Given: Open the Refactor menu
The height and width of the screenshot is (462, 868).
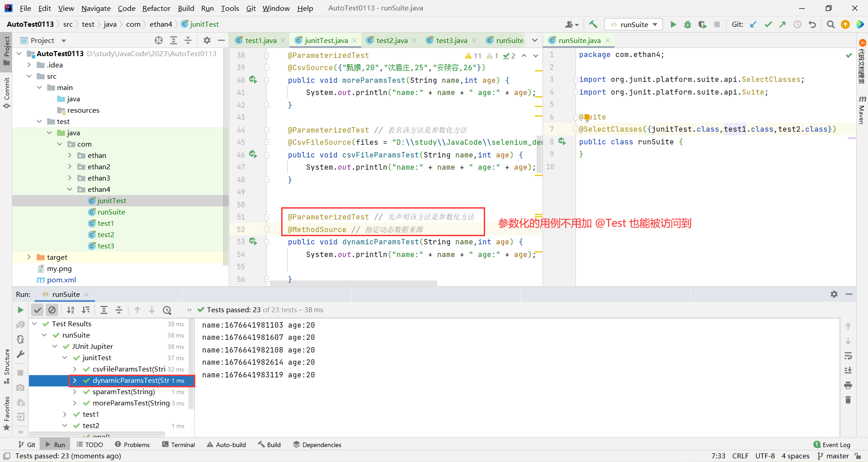Looking at the screenshot, I should pos(156,8).
